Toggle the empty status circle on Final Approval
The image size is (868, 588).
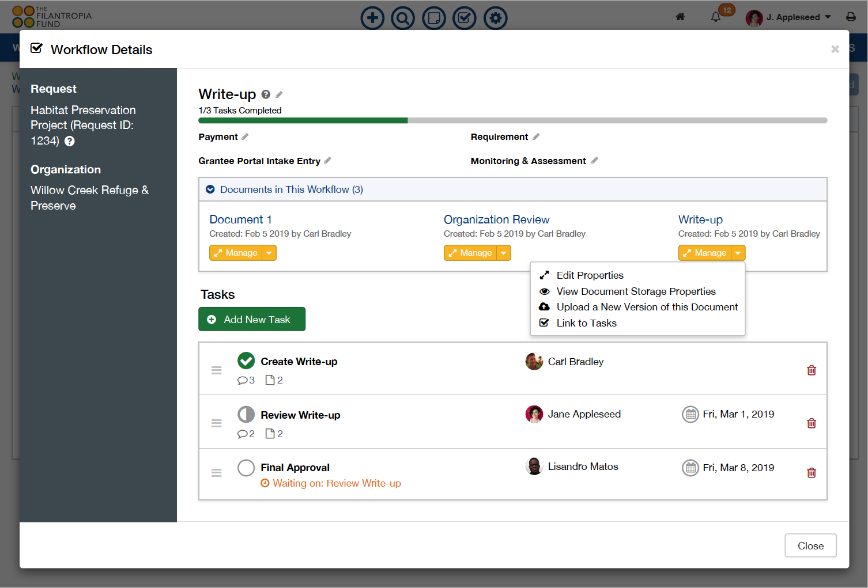[x=246, y=468]
